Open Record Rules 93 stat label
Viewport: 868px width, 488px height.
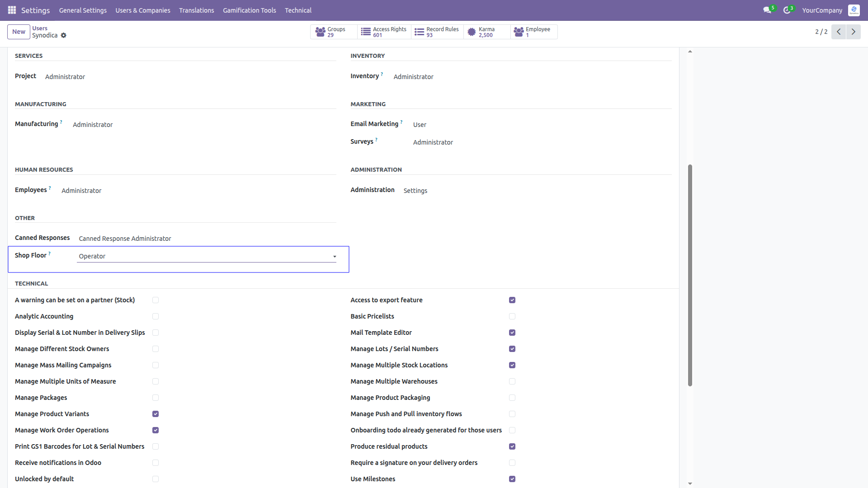tap(442, 32)
